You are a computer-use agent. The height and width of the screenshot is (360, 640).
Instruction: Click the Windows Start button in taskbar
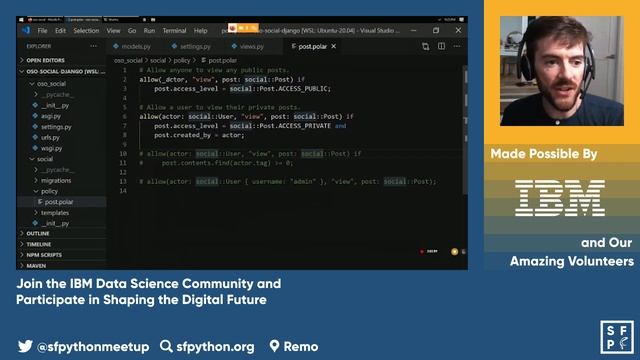point(21,20)
